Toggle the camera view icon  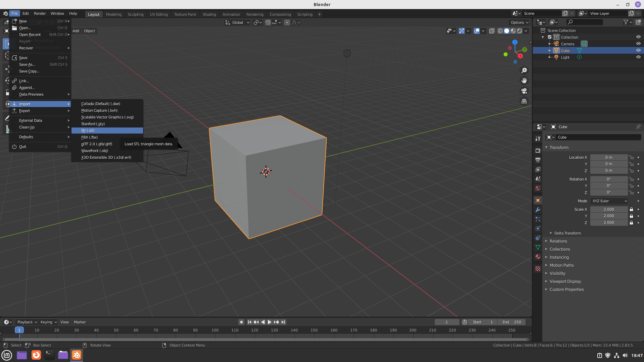coord(524,91)
